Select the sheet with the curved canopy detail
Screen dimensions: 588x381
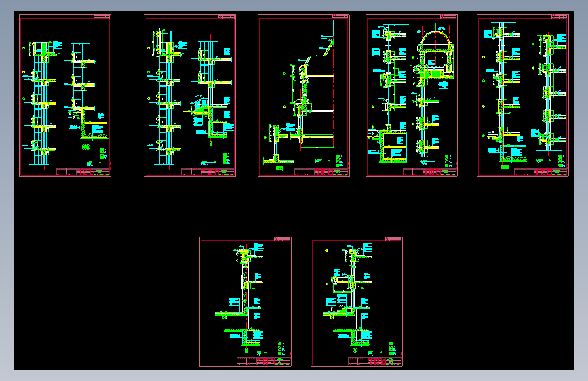point(190,95)
